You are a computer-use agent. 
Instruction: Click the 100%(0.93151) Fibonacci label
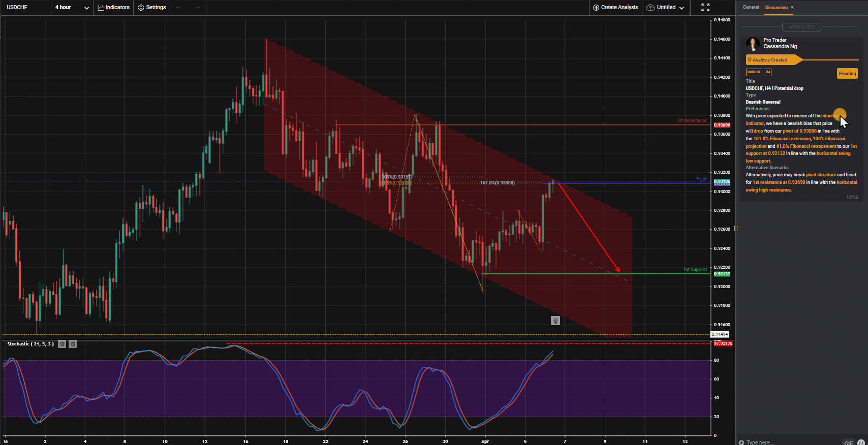click(x=397, y=177)
